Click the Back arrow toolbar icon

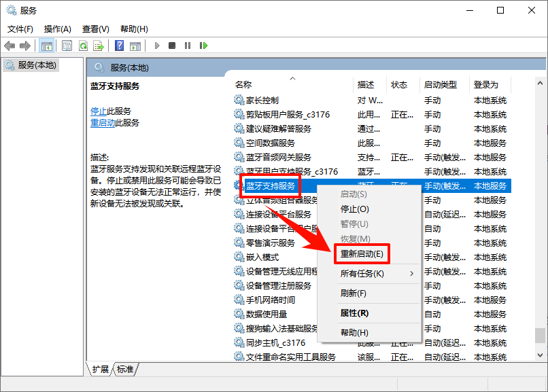[x=10, y=46]
